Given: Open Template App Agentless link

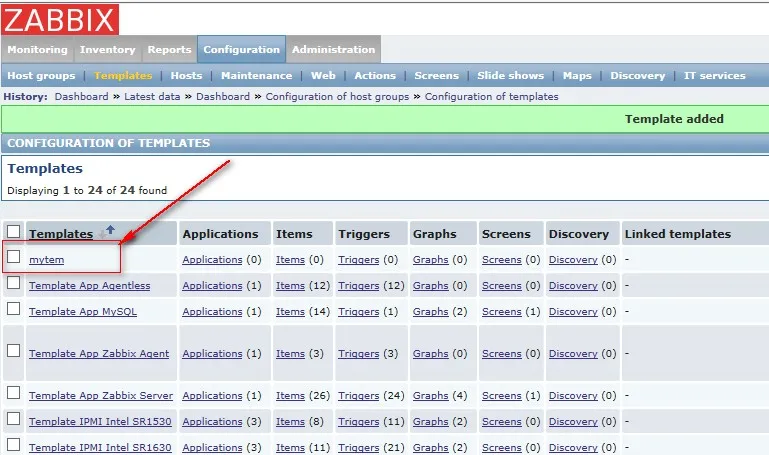Looking at the screenshot, I should (x=90, y=286).
